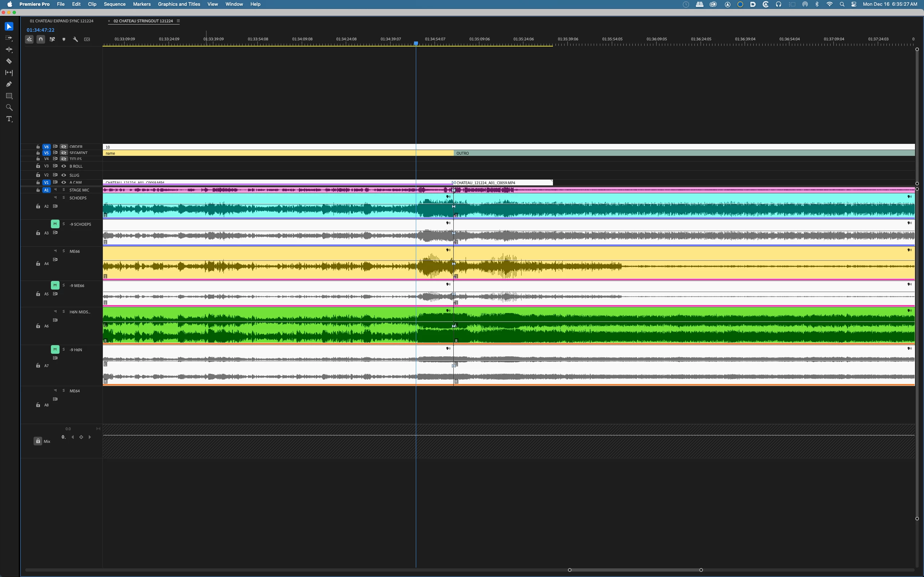The height and width of the screenshot is (577, 924).
Task: Toggle timeline snapping magnet icon
Action: click(41, 39)
